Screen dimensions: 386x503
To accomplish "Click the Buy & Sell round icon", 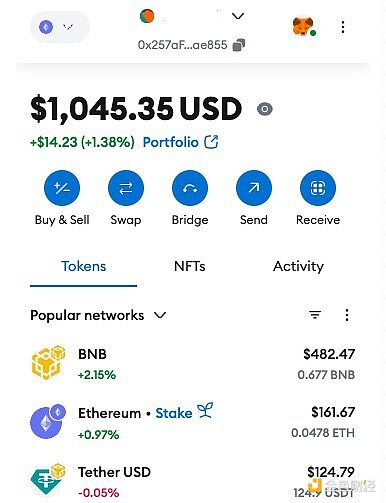I will 62,188.
